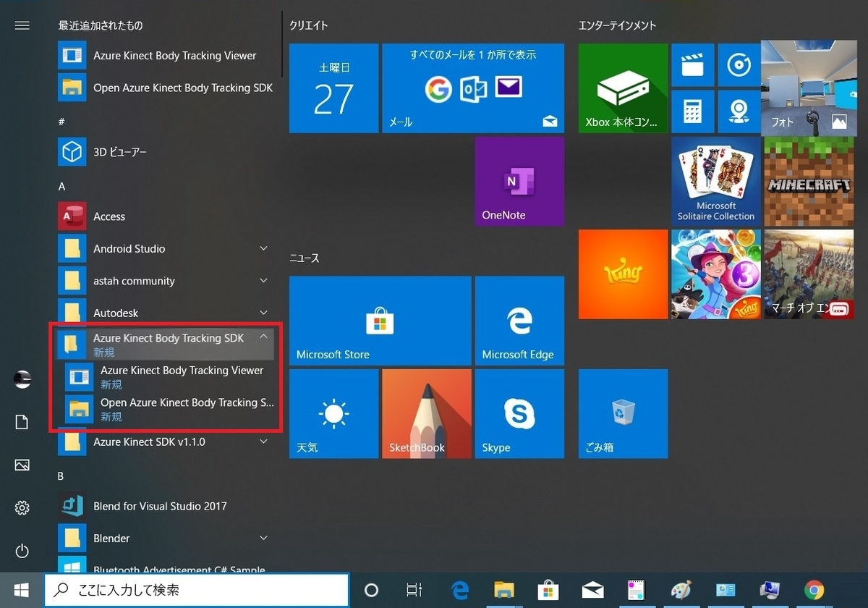Open Azure Kinect Body Tracking Viewer under 最近追加されたもの

click(x=166, y=56)
